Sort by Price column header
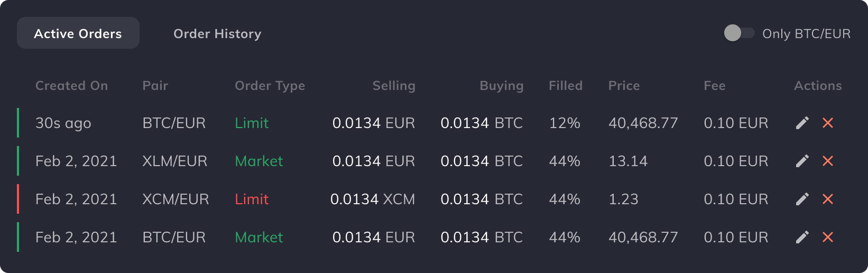The image size is (868, 273). point(624,86)
